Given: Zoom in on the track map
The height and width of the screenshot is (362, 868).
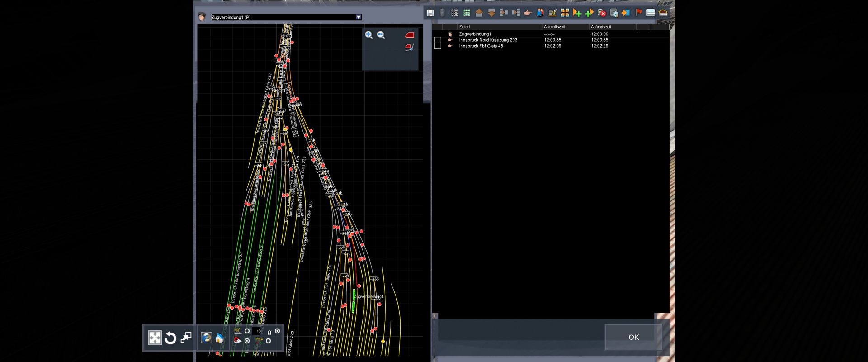Looking at the screenshot, I should pos(369,35).
